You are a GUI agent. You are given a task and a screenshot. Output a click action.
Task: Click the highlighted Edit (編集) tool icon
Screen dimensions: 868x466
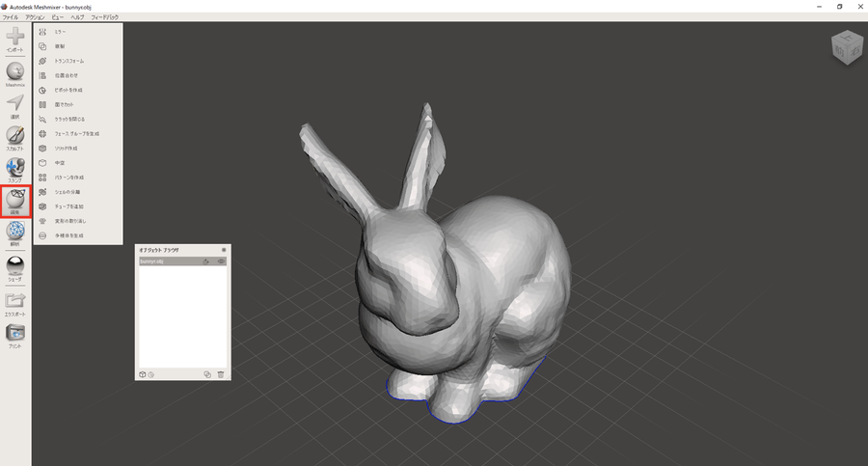click(x=15, y=201)
